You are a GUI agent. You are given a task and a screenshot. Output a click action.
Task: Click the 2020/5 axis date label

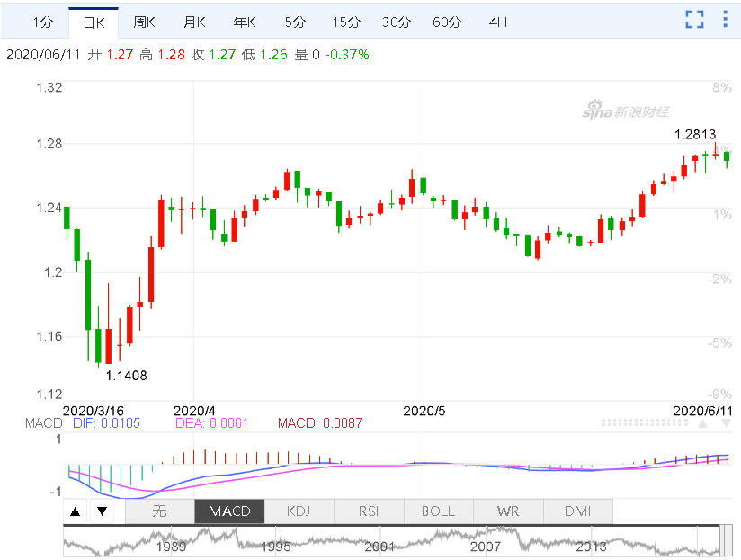[424, 411]
